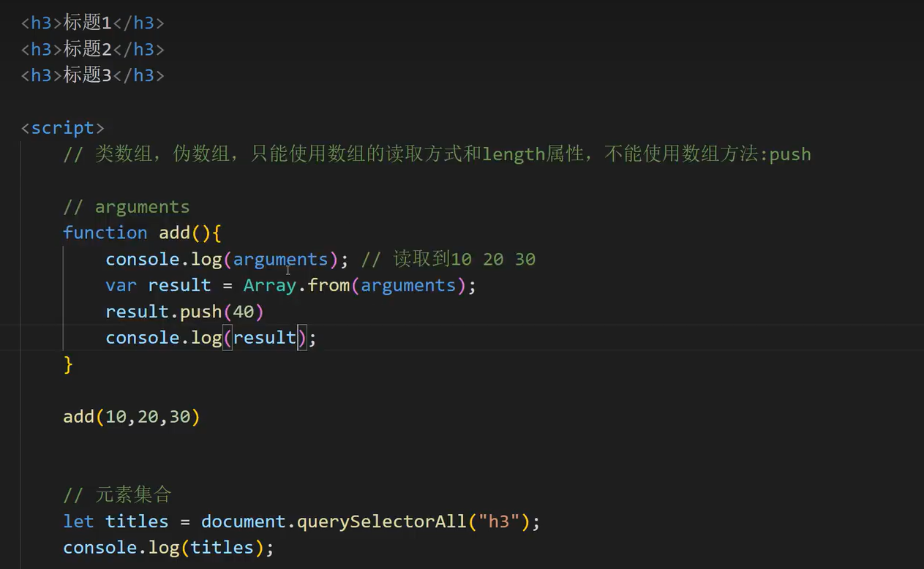Click 'Array.from(arguments)' expression
This screenshot has width=924, height=569.
pos(355,285)
